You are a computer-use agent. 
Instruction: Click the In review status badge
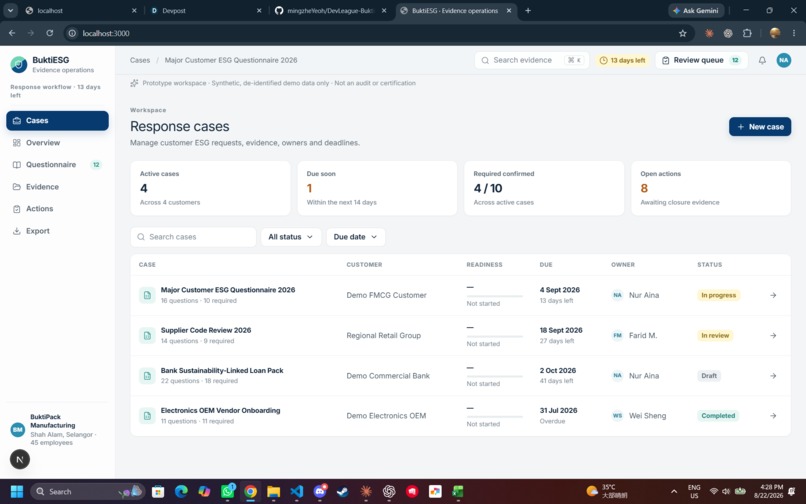tap(715, 335)
